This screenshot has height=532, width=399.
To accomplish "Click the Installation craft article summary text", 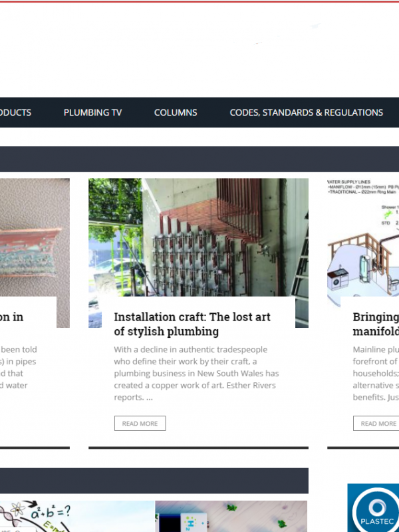I will click(196, 373).
